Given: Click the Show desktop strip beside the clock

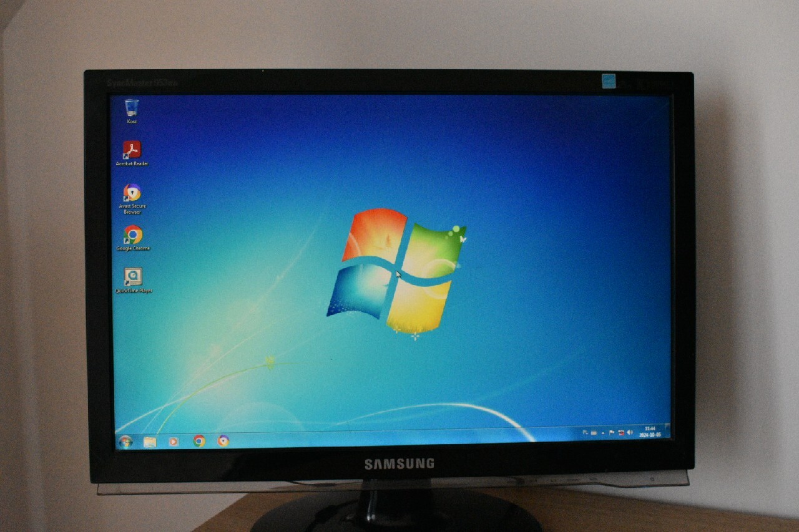Looking at the screenshot, I should tap(668, 432).
